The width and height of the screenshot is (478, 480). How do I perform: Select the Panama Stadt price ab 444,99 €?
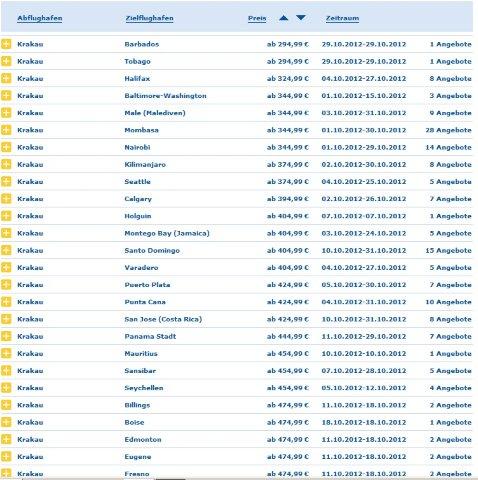pos(288,336)
